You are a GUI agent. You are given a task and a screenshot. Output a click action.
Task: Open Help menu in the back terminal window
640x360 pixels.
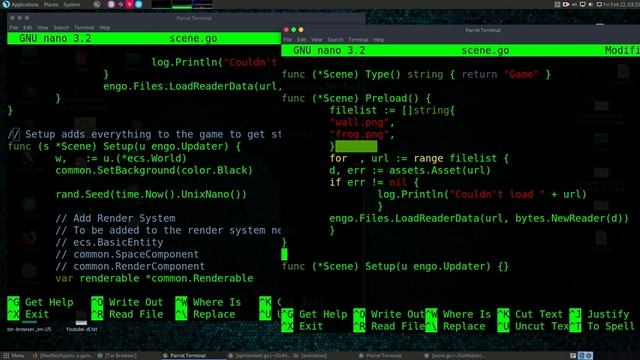(104, 27)
